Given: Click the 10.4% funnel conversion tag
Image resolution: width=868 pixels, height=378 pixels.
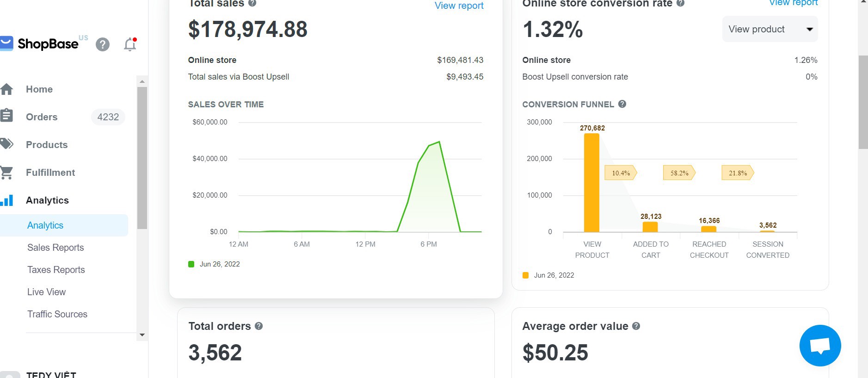Looking at the screenshot, I should pos(621,173).
